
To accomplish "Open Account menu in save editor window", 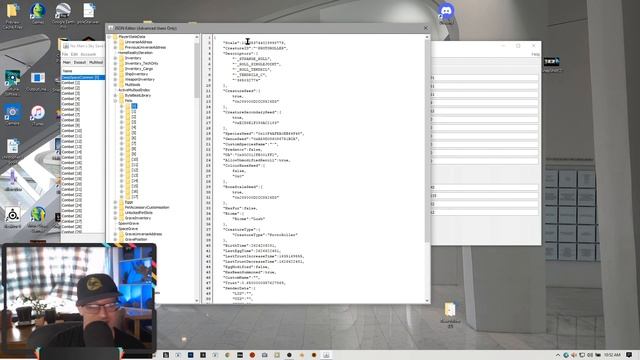I will pos(88,54).
